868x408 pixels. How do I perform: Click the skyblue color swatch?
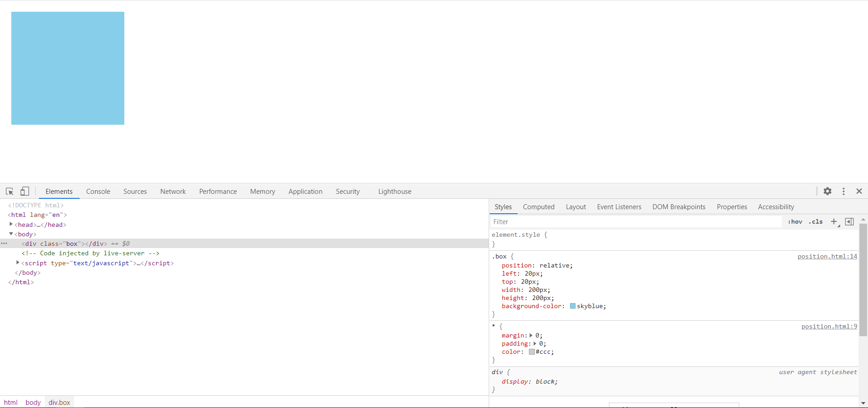[573, 306]
